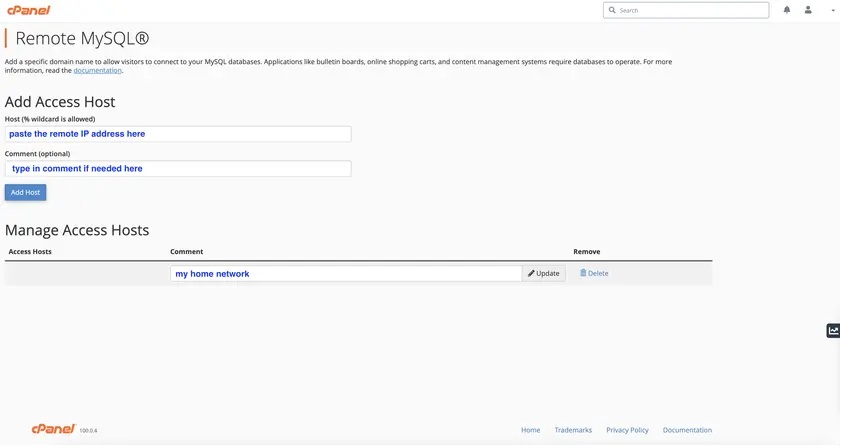This screenshot has height=448, width=841.
Task: Open the notifications bell icon
Action: [787, 10]
